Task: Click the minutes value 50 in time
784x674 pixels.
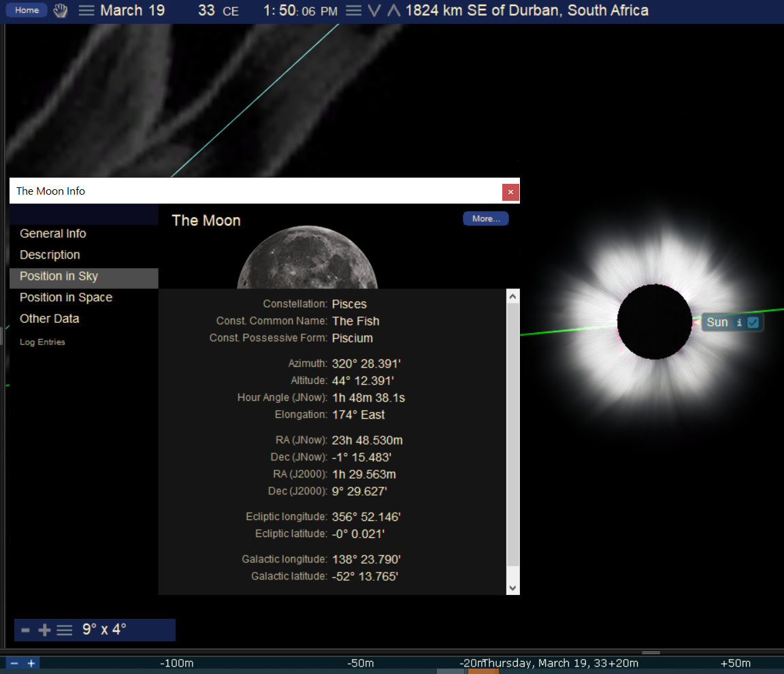Action: point(287,10)
